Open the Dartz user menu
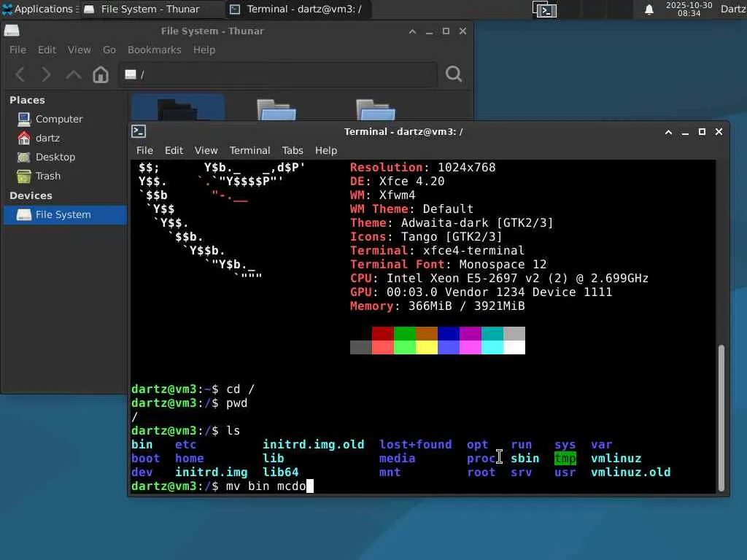The width and height of the screenshot is (747, 560). point(733,9)
